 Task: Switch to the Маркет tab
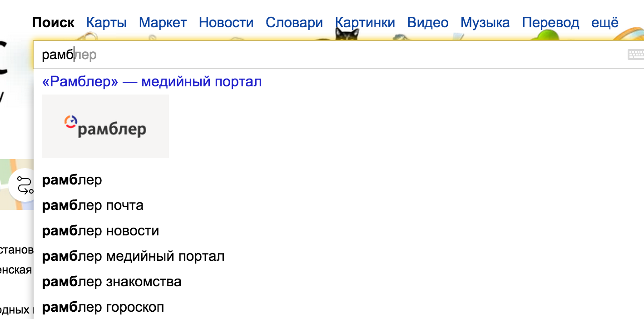(x=163, y=23)
